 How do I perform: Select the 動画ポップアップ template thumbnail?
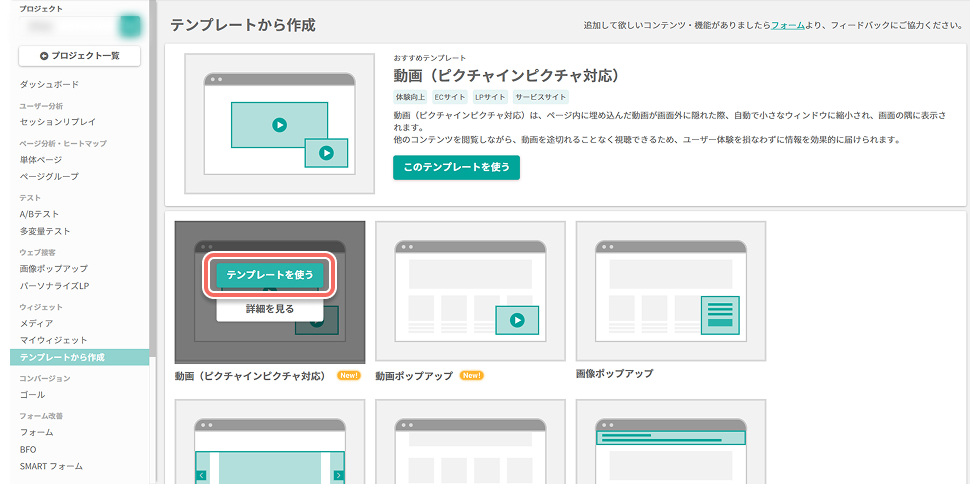(470, 291)
